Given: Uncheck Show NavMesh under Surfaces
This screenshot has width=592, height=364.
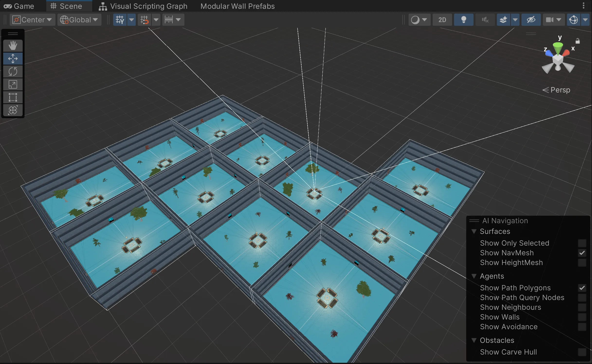Looking at the screenshot, I should coord(582,253).
